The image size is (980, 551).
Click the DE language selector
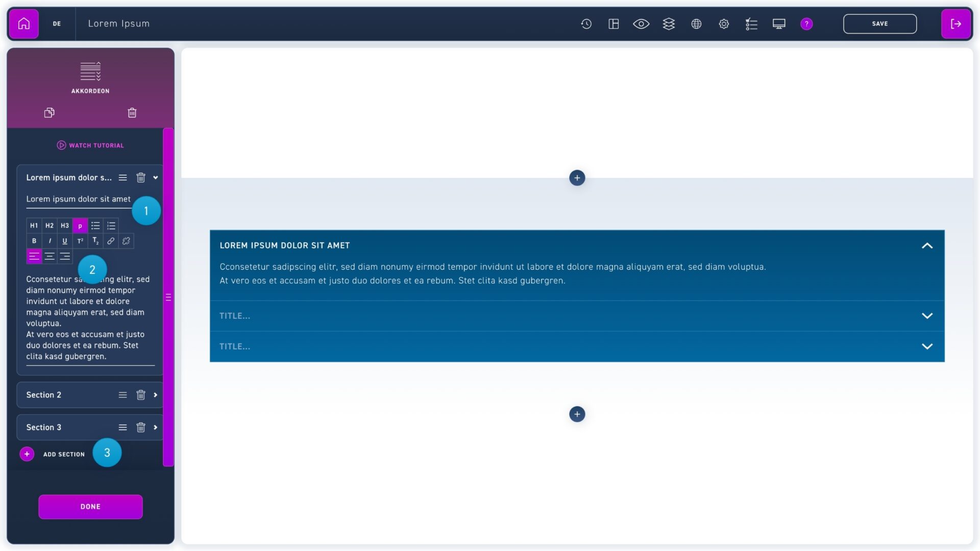[x=57, y=23]
